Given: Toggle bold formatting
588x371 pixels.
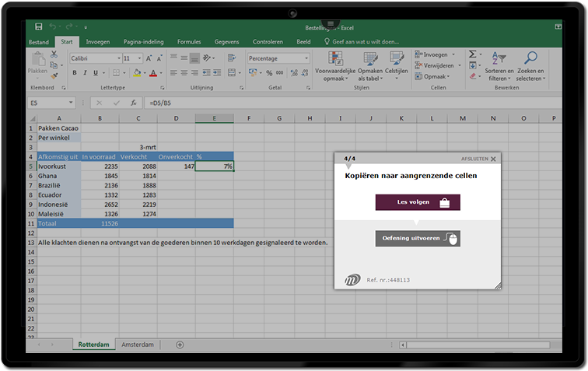Looking at the screenshot, I should [x=75, y=73].
